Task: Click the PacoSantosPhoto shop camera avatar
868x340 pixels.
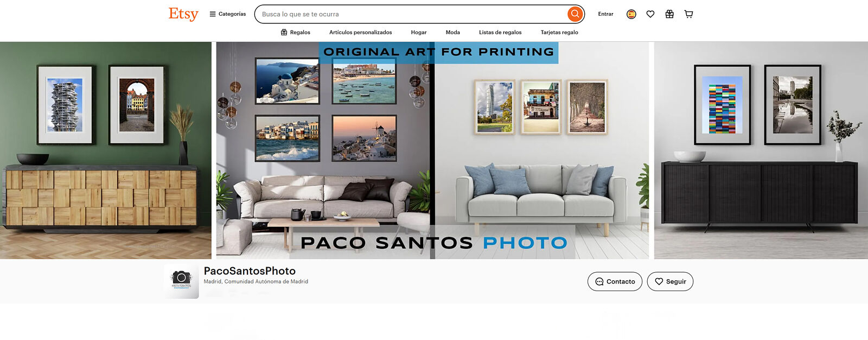Action: pyautogui.click(x=181, y=281)
